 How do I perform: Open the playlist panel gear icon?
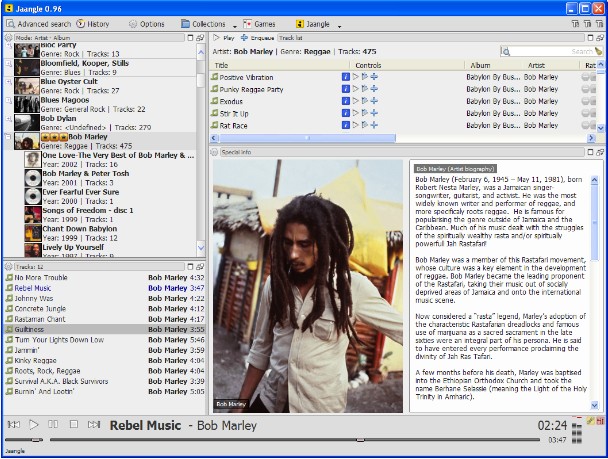[x=8, y=267]
